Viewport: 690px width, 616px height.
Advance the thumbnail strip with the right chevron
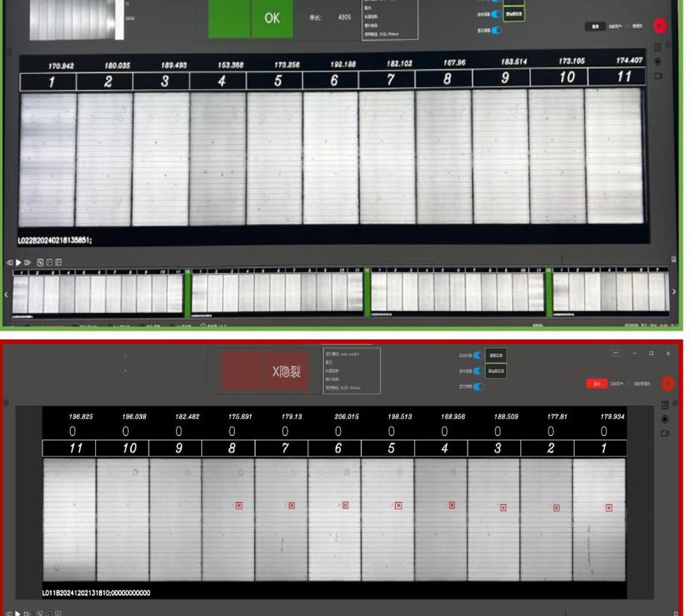pos(674,292)
